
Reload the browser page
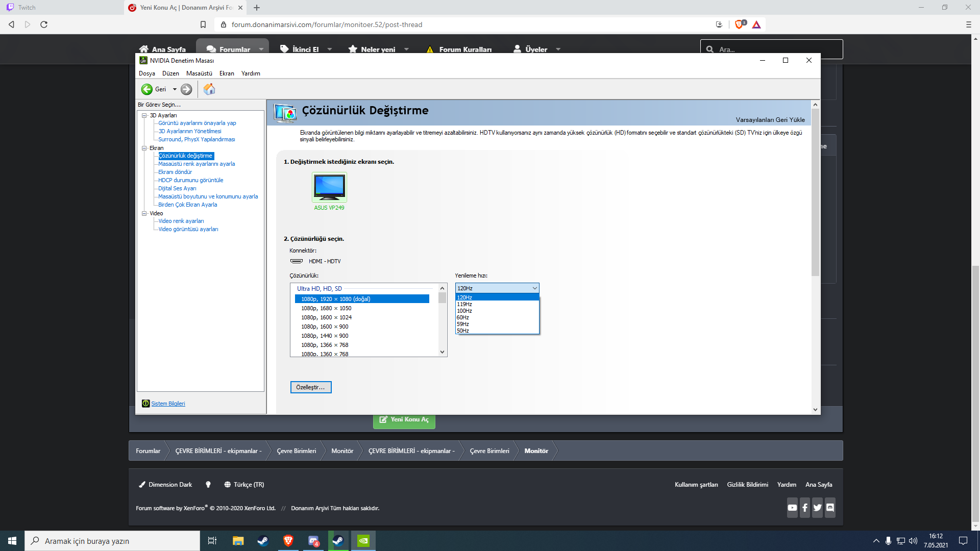44,24
